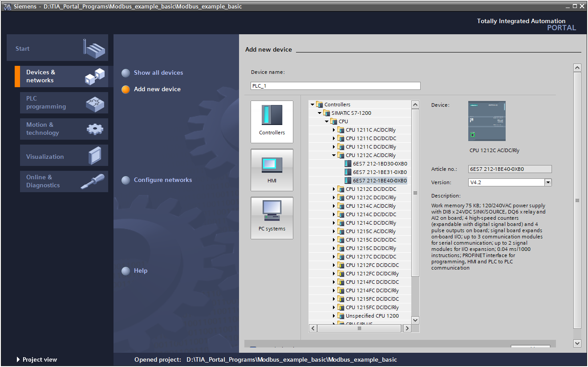The width and height of the screenshot is (588, 367).
Task: Click the Device name input field
Action: point(335,86)
